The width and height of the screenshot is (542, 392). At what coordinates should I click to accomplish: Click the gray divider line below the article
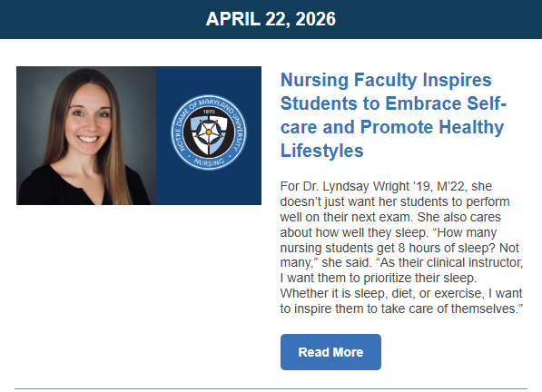(x=271, y=389)
